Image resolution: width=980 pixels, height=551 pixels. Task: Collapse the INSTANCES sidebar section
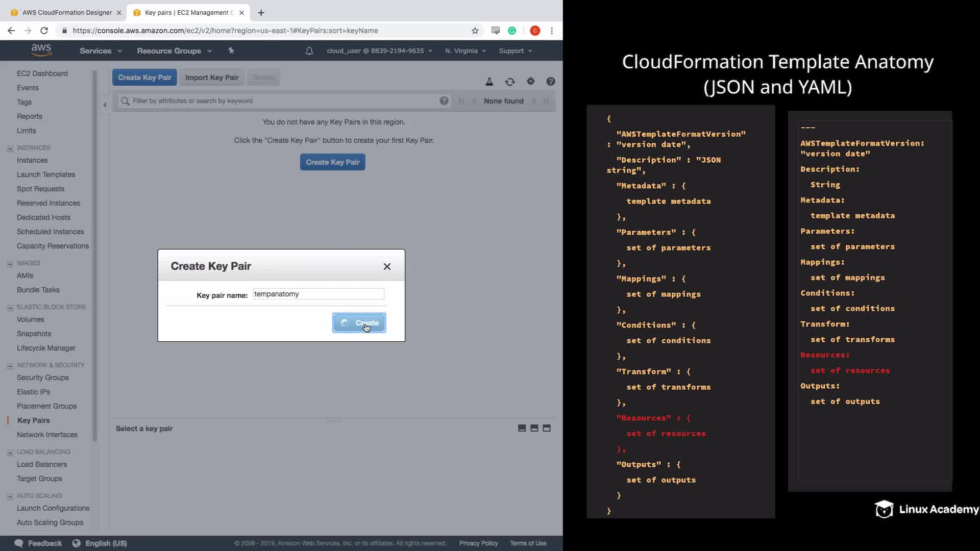(10, 148)
